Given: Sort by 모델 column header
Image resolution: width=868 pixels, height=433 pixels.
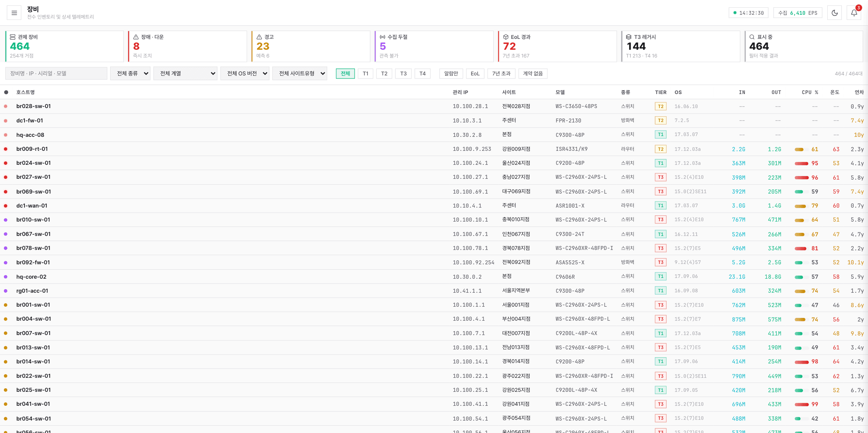Looking at the screenshot, I should [560, 92].
